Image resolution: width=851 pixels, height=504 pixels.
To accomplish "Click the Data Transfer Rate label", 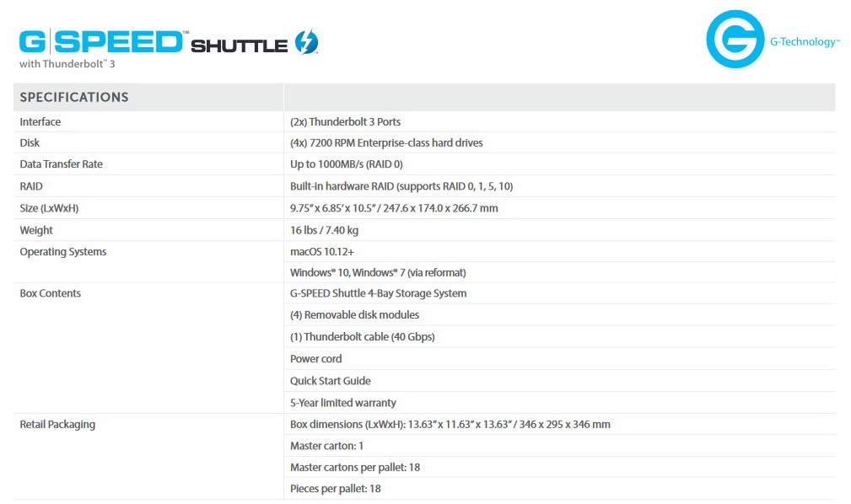I will 61,164.
